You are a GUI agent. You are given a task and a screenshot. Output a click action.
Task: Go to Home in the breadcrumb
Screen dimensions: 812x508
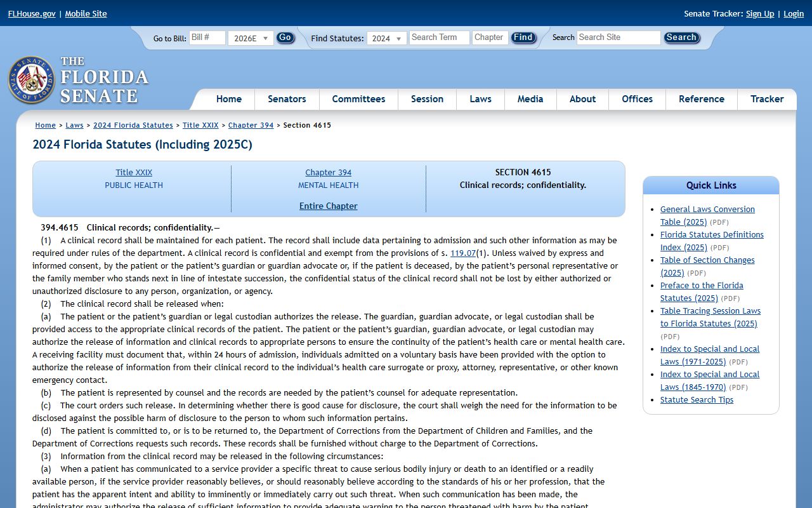pyautogui.click(x=46, y=125)
